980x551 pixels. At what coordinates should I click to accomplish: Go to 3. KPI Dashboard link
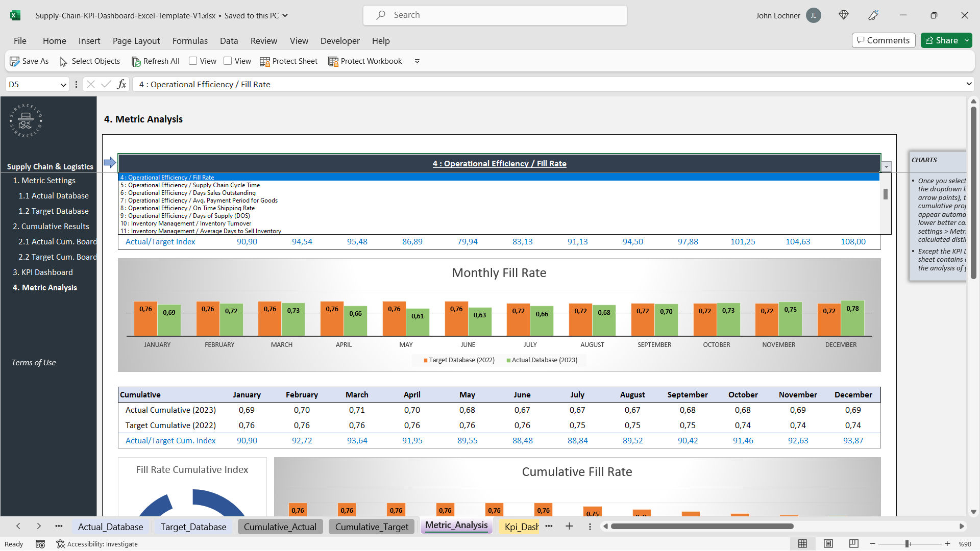[43, 272]
